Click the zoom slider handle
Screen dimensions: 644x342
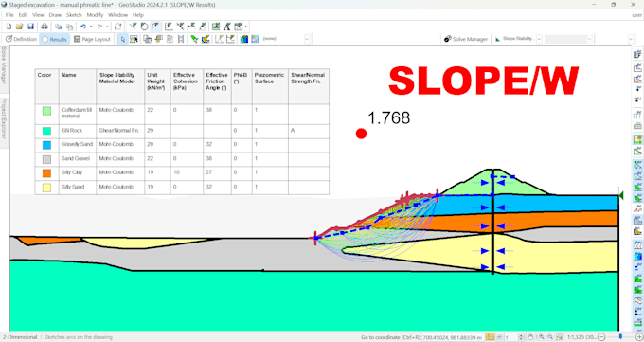click(x=620, y=336)
